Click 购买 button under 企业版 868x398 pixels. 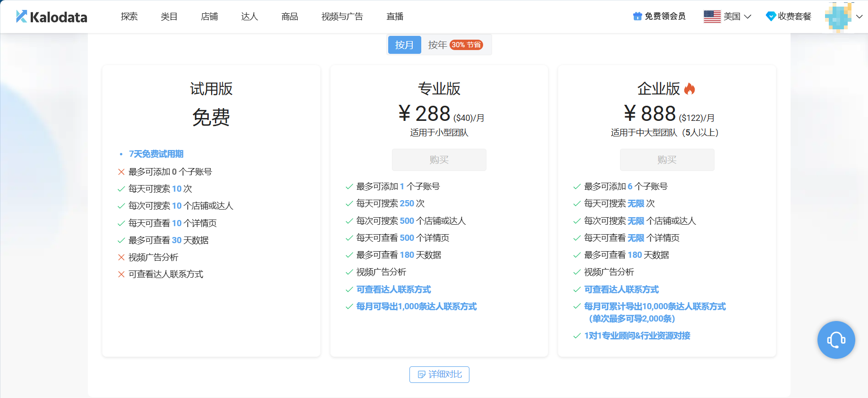[667, 160]
